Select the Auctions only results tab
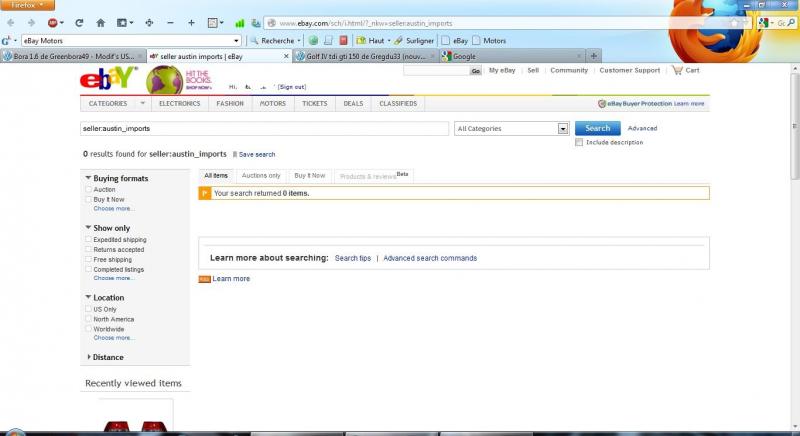 (261, 175)
